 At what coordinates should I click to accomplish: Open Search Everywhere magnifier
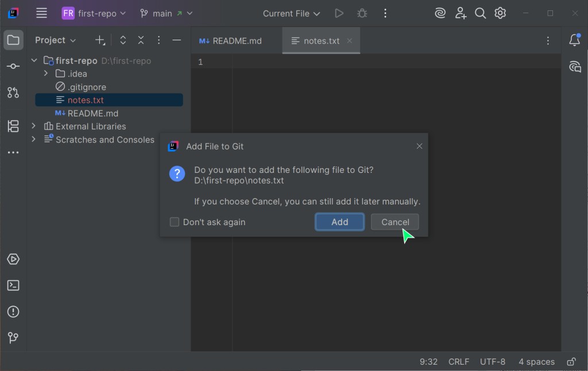click(480, 14)
